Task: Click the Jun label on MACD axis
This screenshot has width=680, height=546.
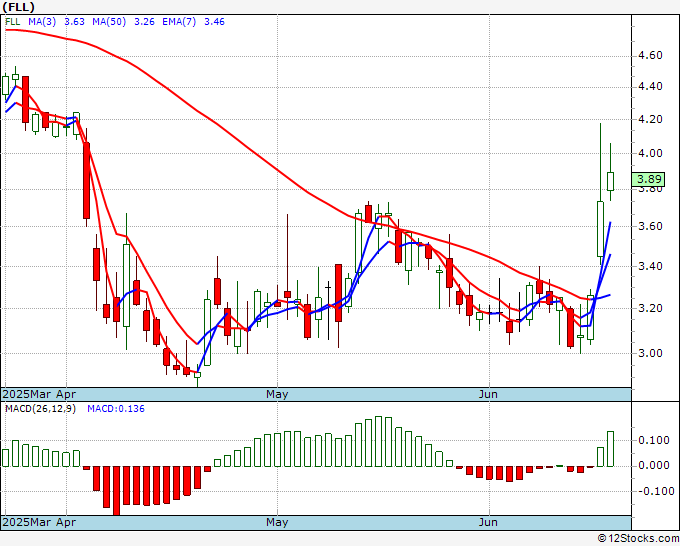Action: pyautogui.click(x=488, y=522)
